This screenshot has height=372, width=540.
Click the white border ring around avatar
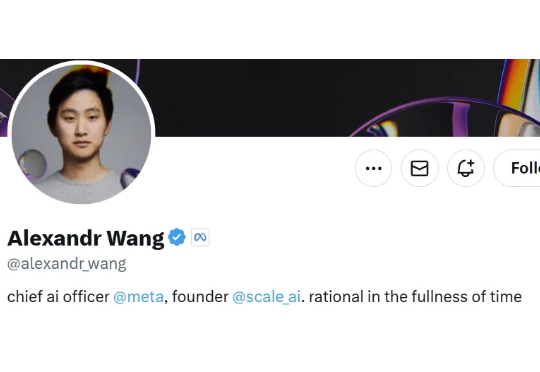click(81, 62)
